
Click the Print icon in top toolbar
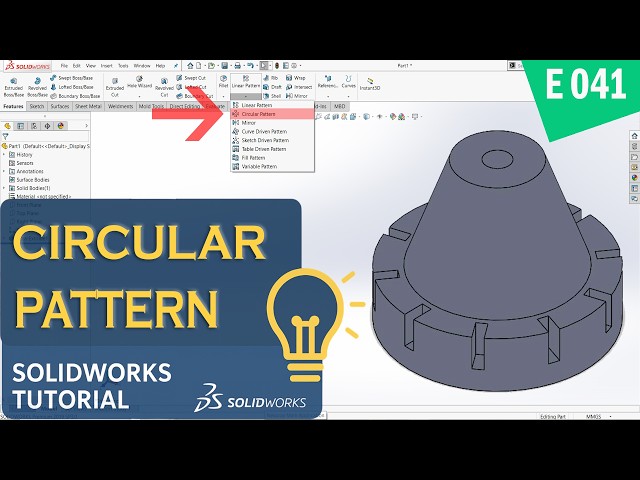(238, 65)
